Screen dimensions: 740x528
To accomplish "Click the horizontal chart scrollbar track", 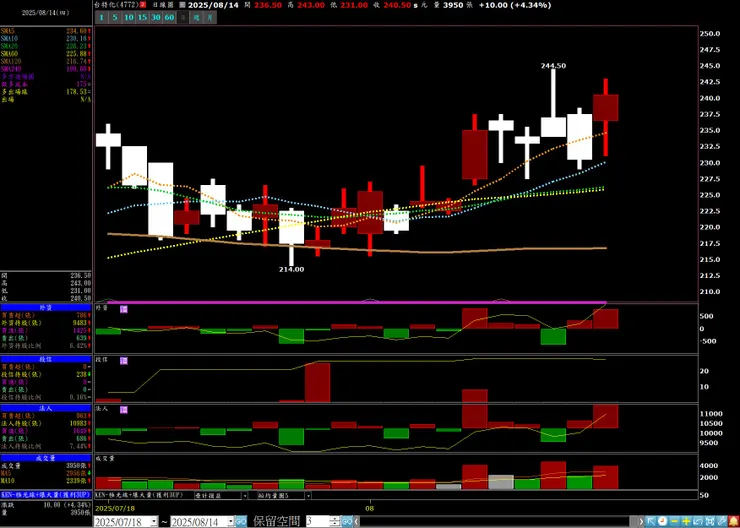I will click(498, 521).
